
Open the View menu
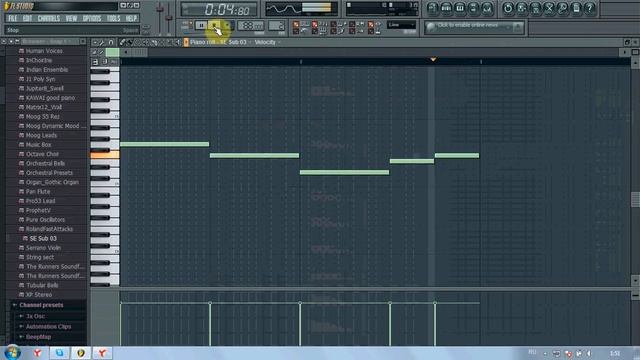(x=71, y=18)
